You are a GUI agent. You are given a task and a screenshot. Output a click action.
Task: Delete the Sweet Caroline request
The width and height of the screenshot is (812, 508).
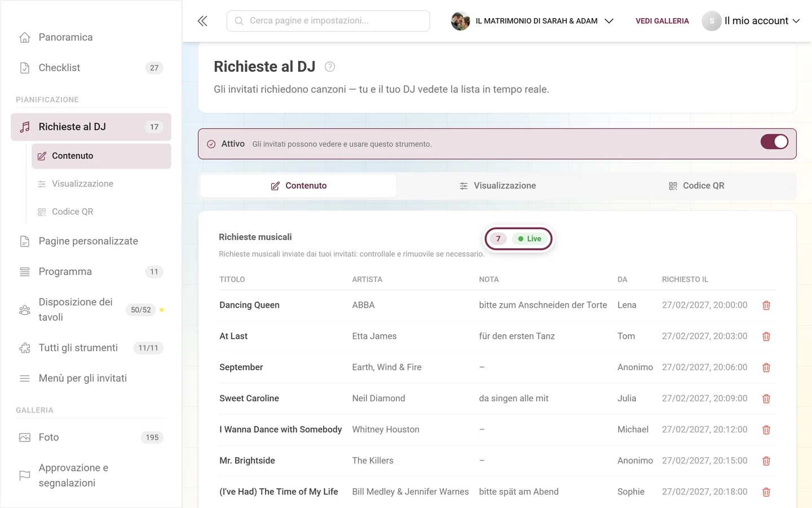click(x=766, y=398)
